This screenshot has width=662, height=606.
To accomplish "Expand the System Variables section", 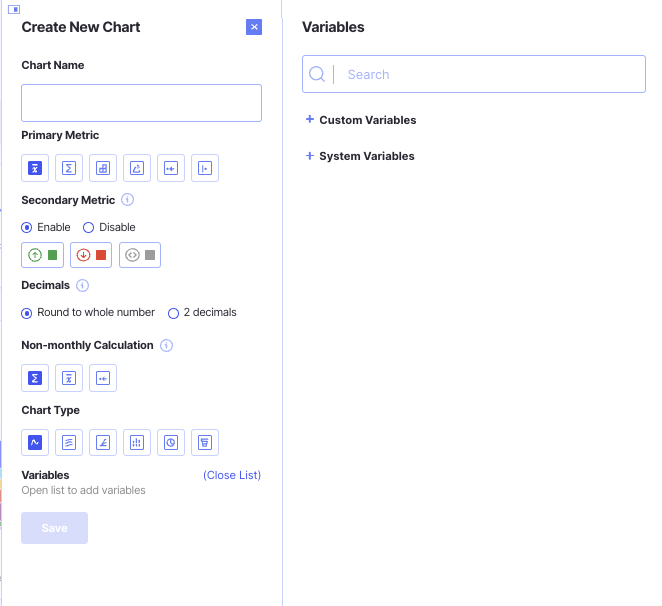I will tap(310, 156).
